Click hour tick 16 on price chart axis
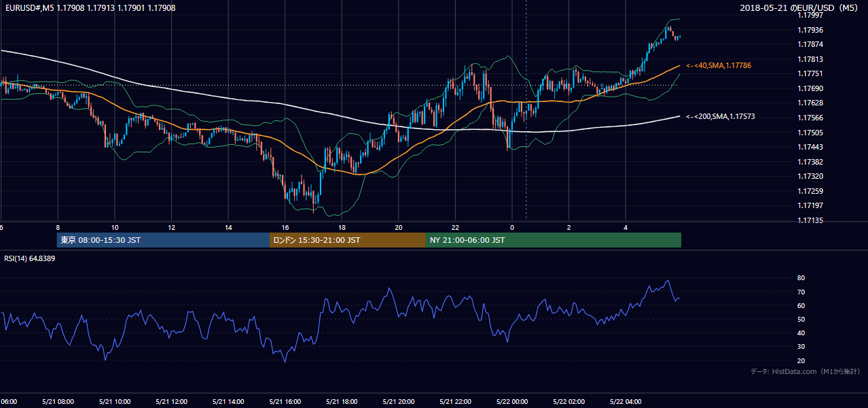Screen dimensions: 868x408 pyautogui.click(x=285, y=228)
